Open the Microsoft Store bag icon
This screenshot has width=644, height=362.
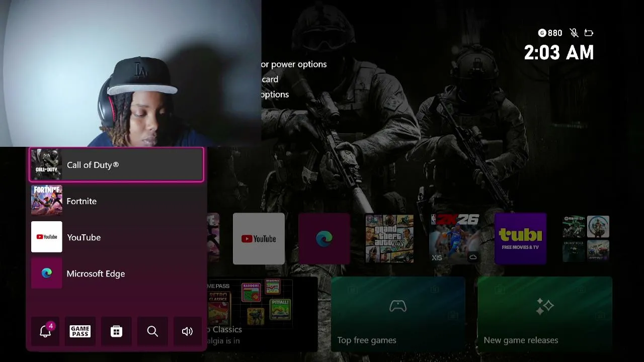(116, 331)
